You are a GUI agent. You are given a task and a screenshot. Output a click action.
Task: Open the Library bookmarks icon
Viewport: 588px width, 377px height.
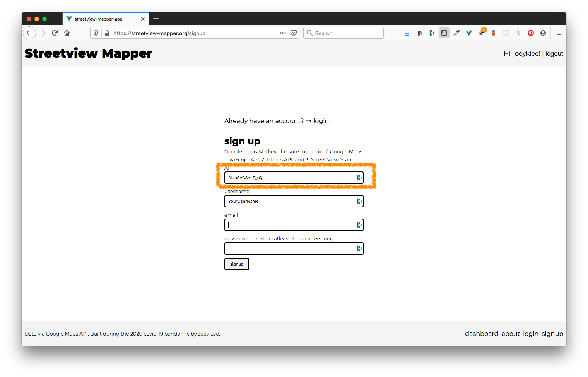(419, 33)
